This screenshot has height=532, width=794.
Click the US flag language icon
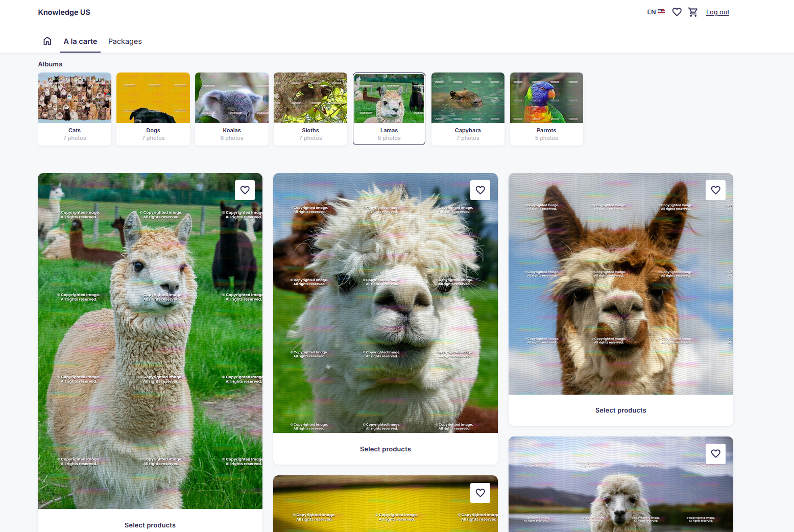[x=661, y=12]
